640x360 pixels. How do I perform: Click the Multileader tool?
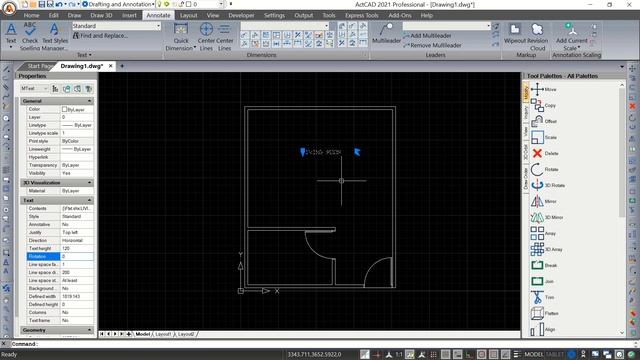coord(386,33)
